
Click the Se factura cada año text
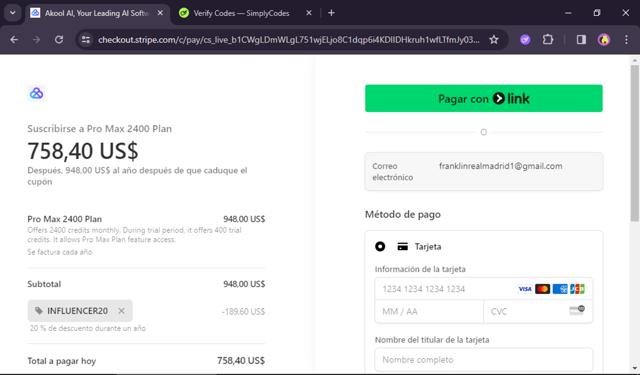tap(60, 252)
